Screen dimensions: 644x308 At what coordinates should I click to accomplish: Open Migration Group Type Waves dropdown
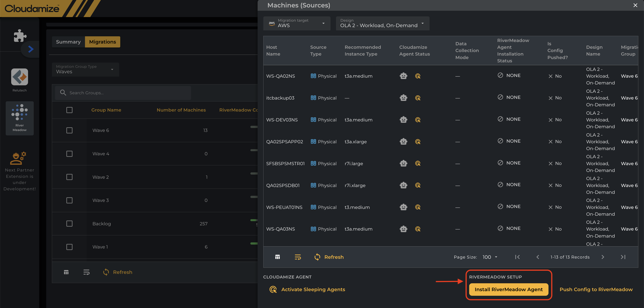85,69
